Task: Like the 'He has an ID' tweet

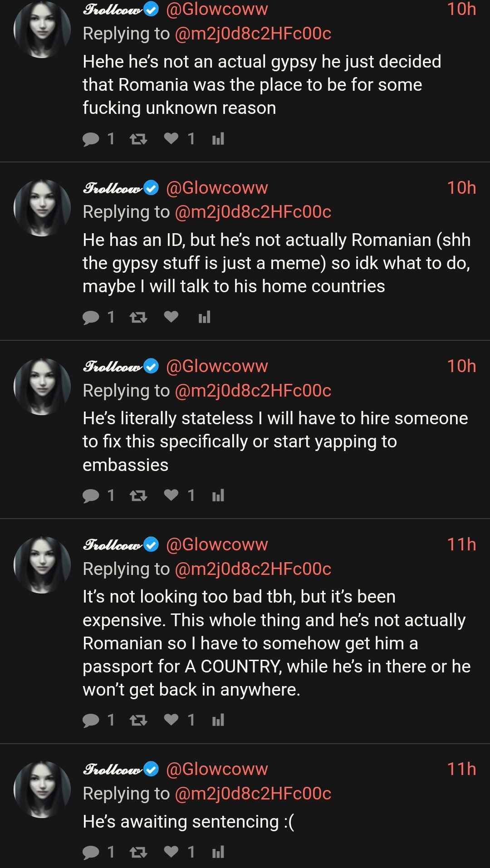Action: (171, 317)
